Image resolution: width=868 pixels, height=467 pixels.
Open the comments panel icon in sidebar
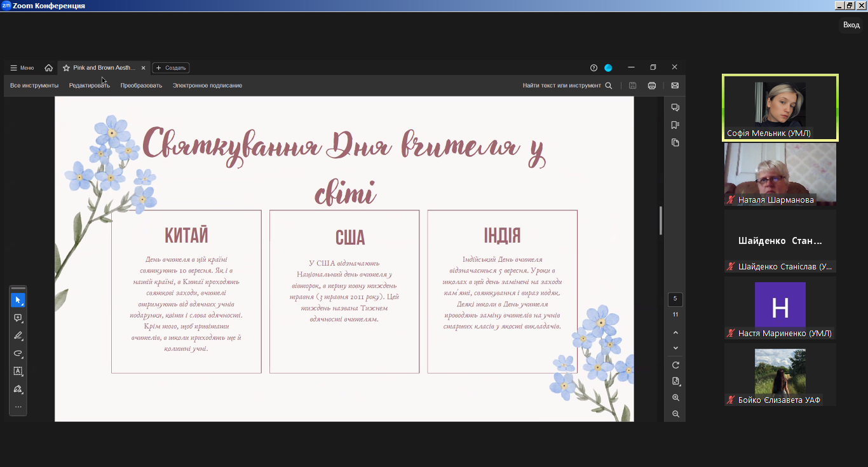[675, 107]
